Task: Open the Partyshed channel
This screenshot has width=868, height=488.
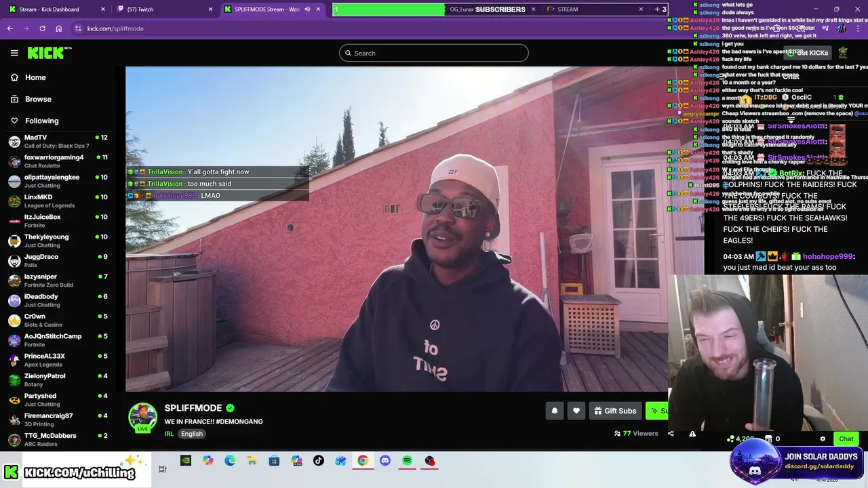Action: click(58, 400)
